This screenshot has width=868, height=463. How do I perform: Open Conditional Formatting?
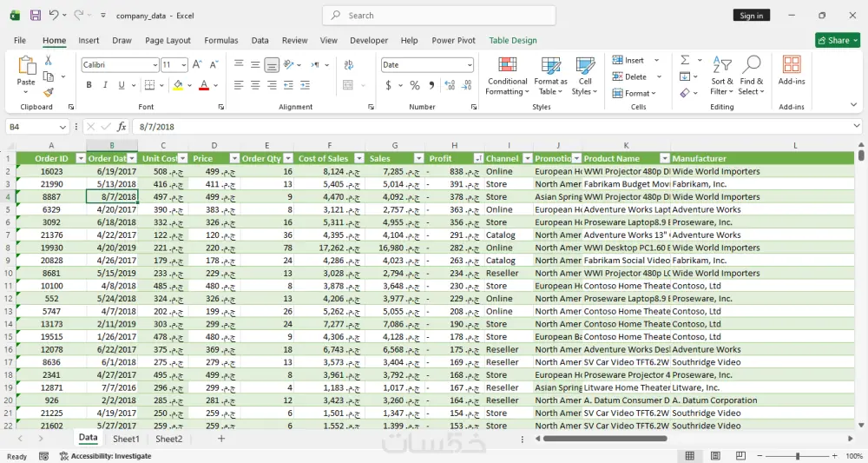click(x=507, y=76)
